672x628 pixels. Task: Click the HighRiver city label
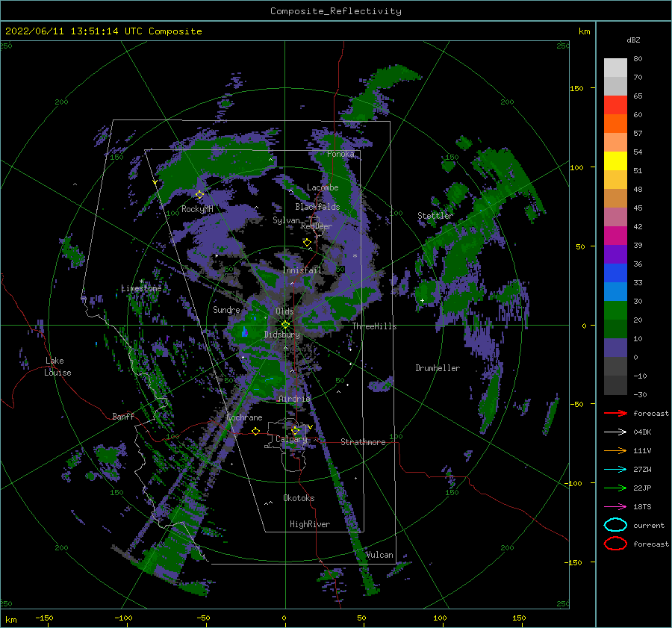(x=310, y=524)
